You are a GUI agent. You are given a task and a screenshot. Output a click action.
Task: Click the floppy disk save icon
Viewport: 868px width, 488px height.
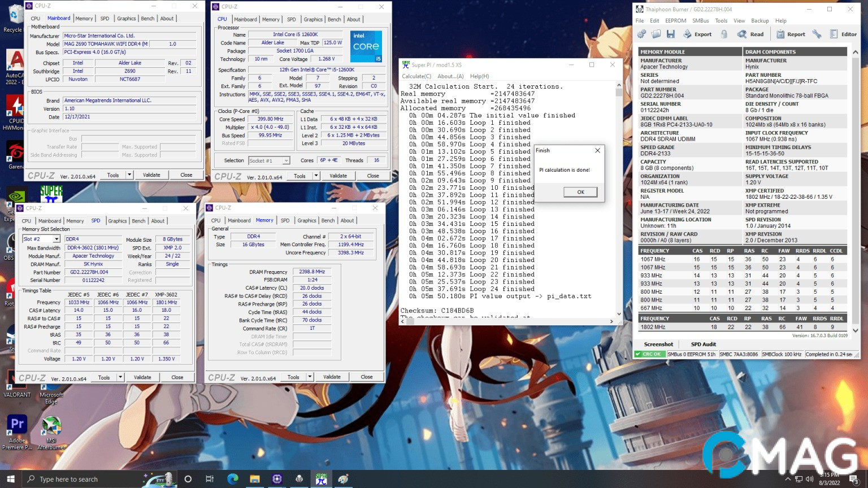pyautogui.click(x=671, y=34)
